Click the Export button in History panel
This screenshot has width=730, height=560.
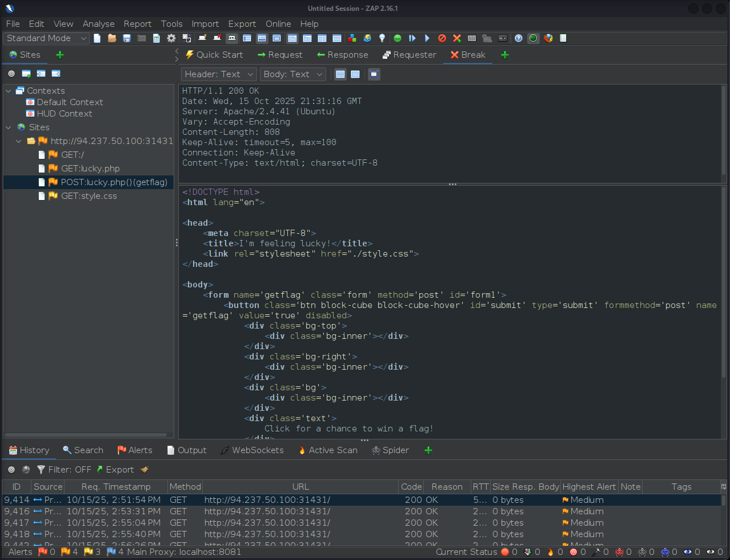tap(115, 470)
